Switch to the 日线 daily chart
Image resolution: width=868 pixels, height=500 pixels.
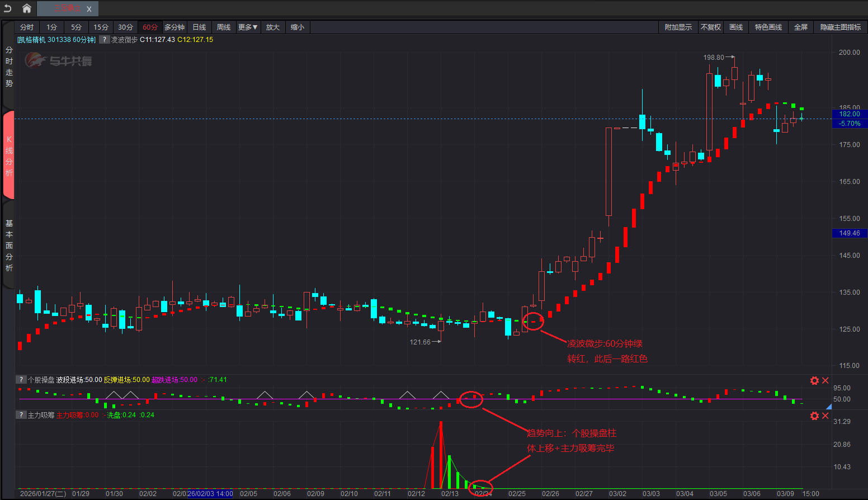tap(199, 27)
